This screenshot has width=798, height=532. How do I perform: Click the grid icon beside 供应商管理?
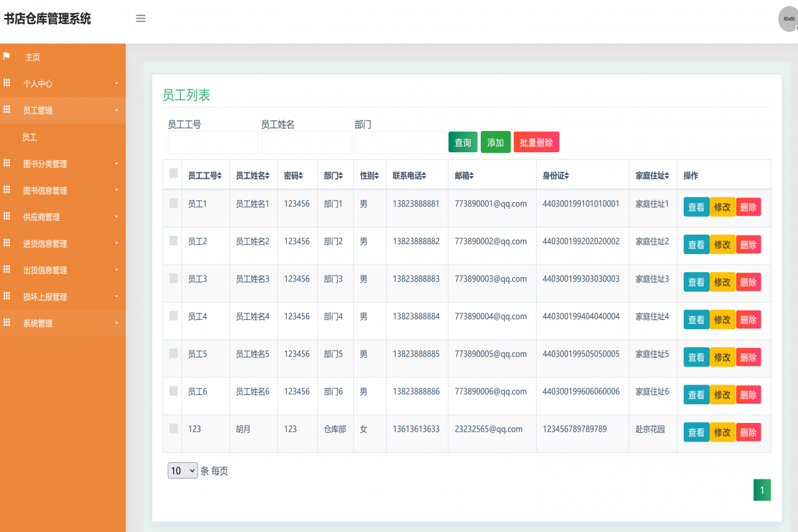tap(7, 217)
